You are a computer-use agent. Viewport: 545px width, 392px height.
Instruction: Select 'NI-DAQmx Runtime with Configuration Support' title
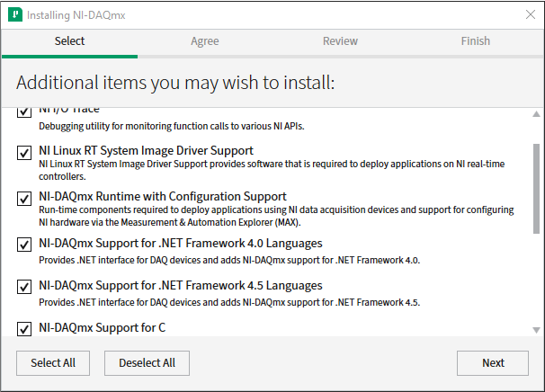[163, 196]
